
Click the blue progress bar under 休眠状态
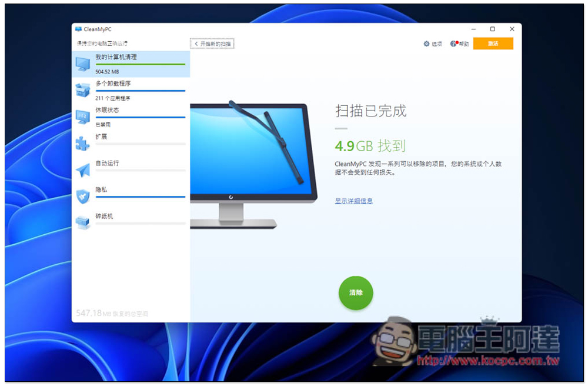tap(141, 118)
